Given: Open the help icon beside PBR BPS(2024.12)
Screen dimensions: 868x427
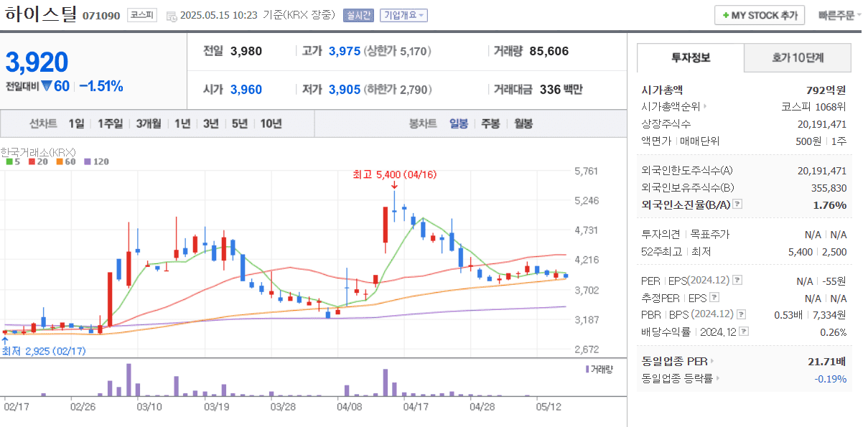Looking at the screenshot, I should pyautogui.click(x=742, y=314).
